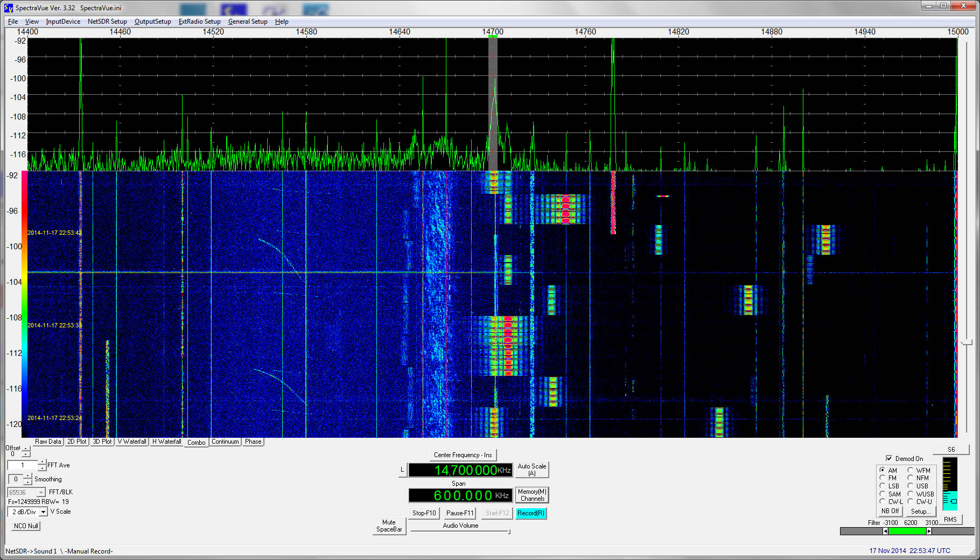Switch to the Phase tab
Screen dimensions: 980x560
(253, 442)
